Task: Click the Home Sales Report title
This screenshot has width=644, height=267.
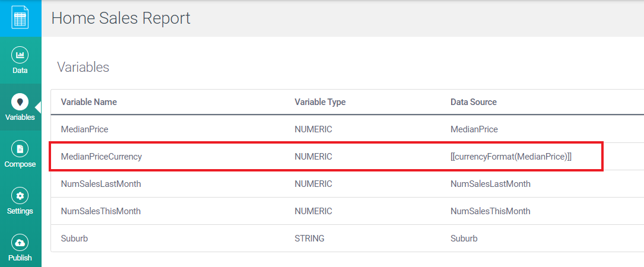Action: [x=121, y=18]
